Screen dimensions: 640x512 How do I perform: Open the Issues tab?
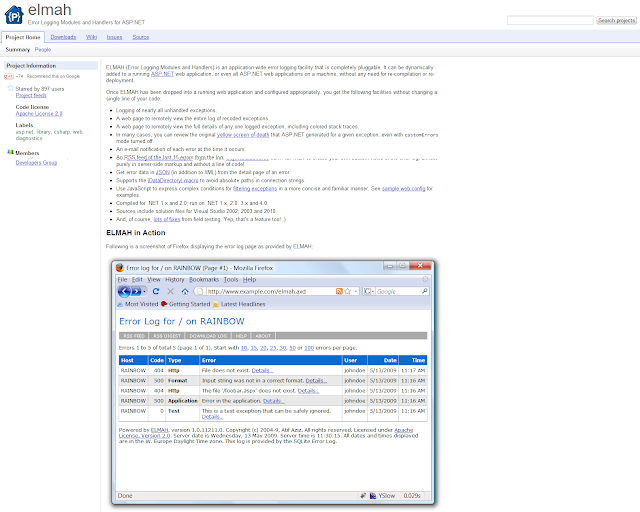pos(114,37)
